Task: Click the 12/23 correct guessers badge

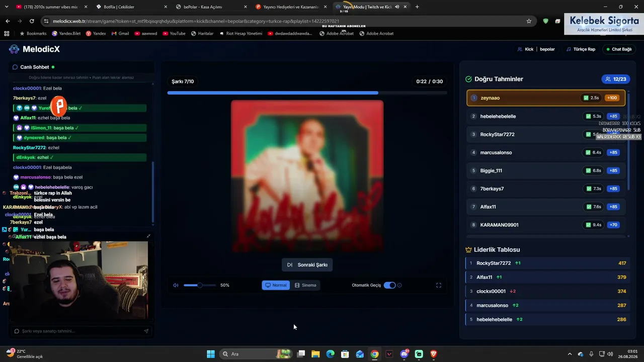Action: [616, 79]
